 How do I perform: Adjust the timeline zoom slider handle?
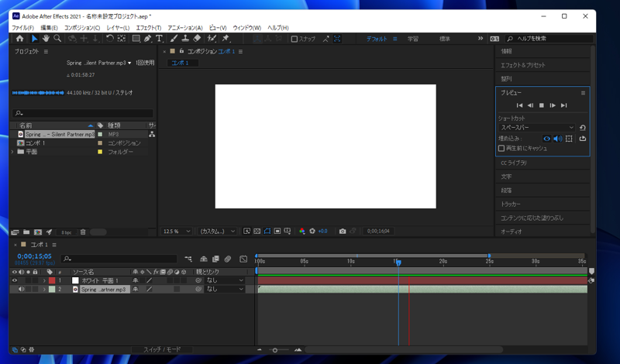275,350
